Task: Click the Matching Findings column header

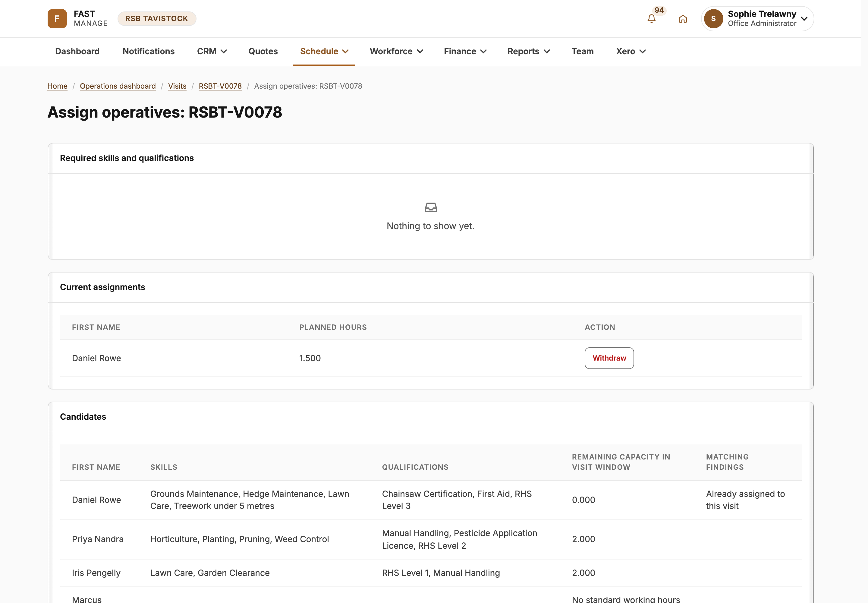Action: click(727, 462)
